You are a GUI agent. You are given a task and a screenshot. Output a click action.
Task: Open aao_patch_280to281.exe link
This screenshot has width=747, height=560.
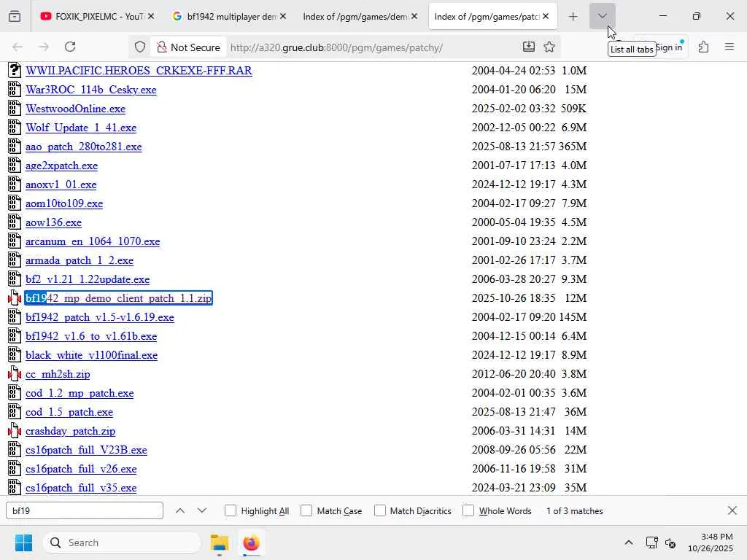(83, 147)
